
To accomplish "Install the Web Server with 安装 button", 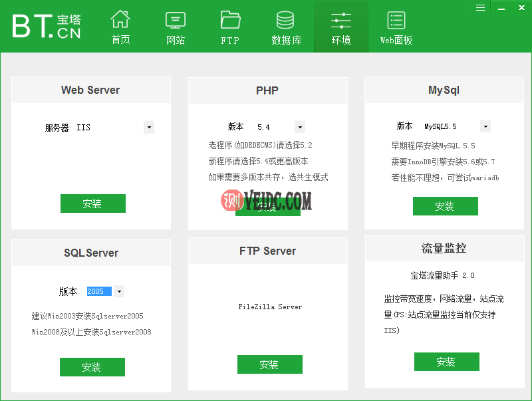I will 92,203.
